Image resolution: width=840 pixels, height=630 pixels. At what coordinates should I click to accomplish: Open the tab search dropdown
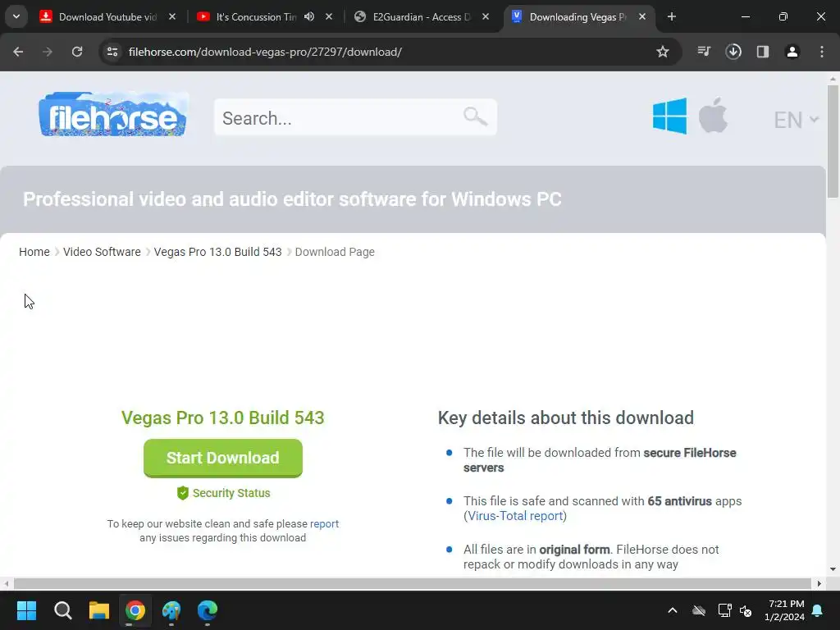coord(16,16)
